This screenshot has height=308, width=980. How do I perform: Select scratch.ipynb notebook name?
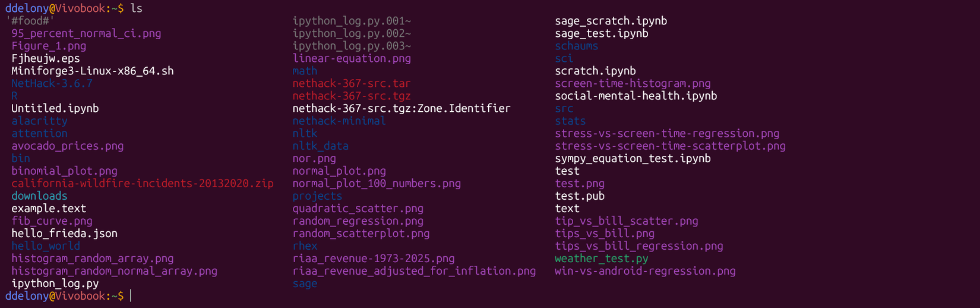pos(596,71)
